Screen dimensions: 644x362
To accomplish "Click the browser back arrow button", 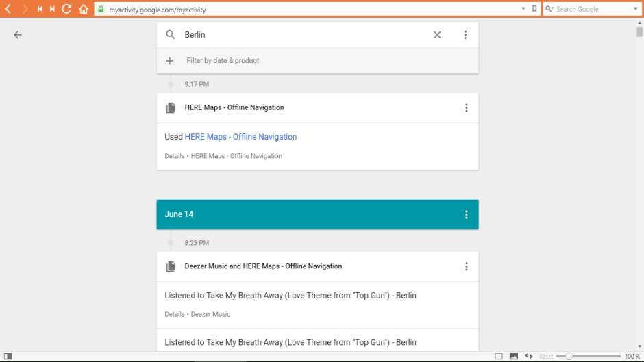I will [x=8, y=9].
